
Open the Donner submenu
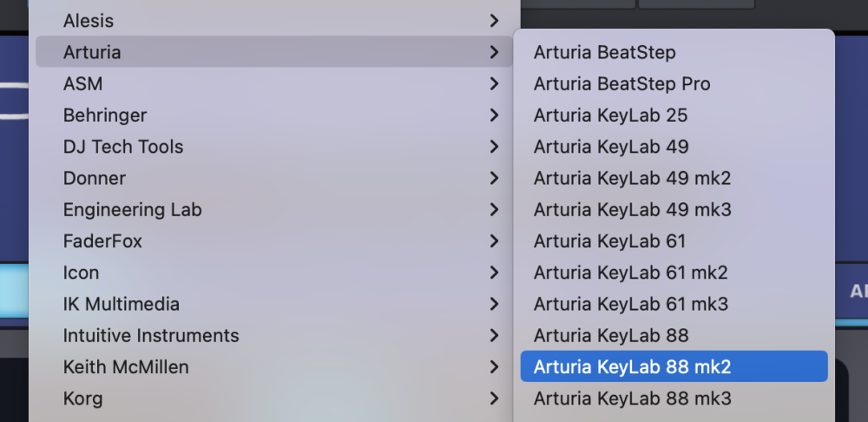pyautogui.click(x=95, y=178)
